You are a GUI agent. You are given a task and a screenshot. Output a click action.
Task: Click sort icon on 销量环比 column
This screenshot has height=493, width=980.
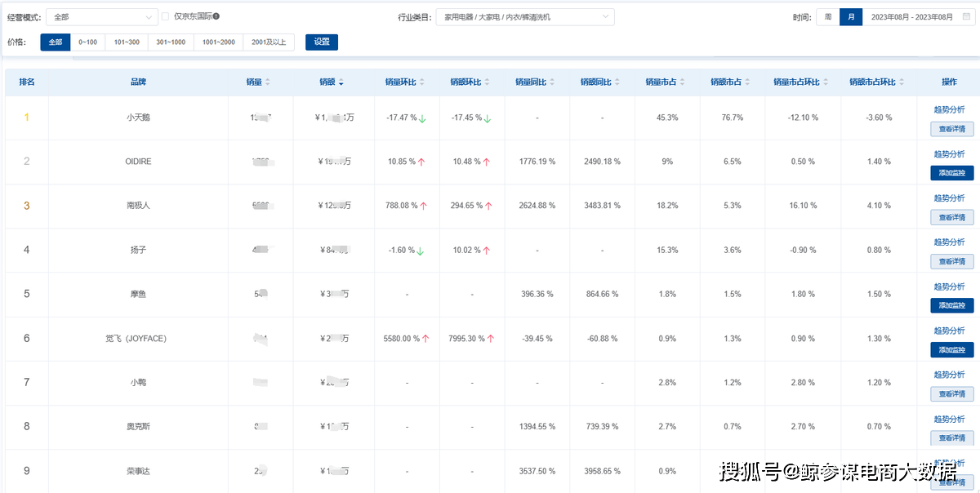click(422, 82)
